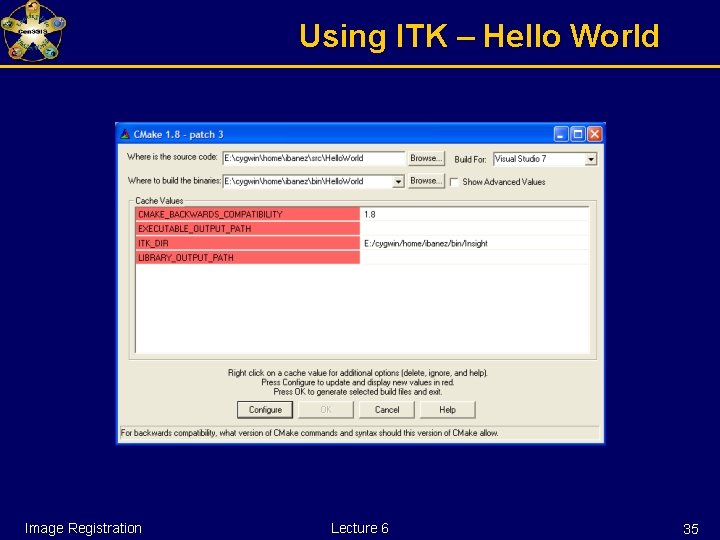Minimize the CMake window
720x540 pixels.
[x=561, y=135]
